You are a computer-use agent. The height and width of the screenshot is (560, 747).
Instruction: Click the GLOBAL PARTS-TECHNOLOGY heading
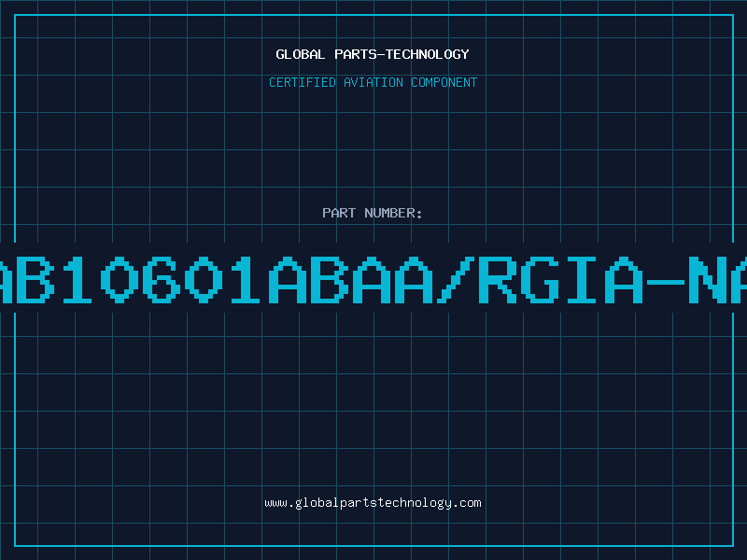tap(373, 54)
